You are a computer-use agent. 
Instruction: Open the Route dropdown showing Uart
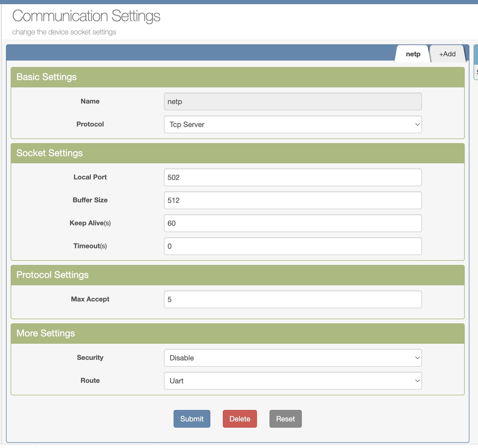293,381
